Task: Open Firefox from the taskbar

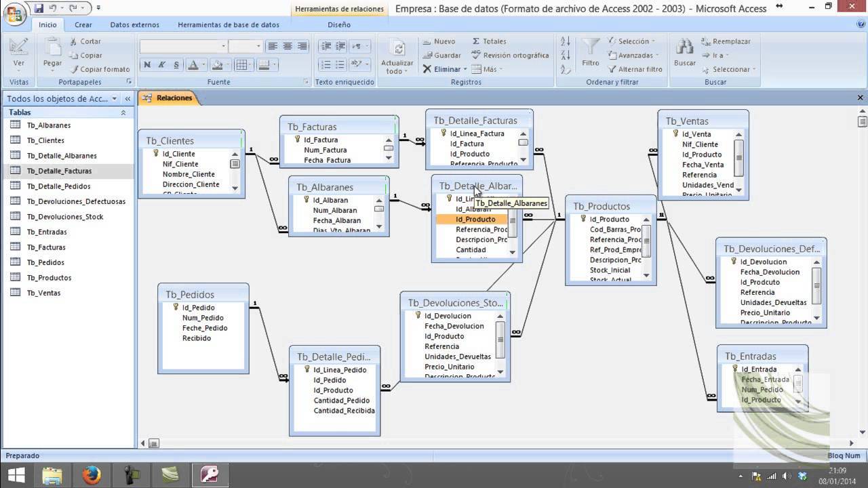Action: pos(91,475)
